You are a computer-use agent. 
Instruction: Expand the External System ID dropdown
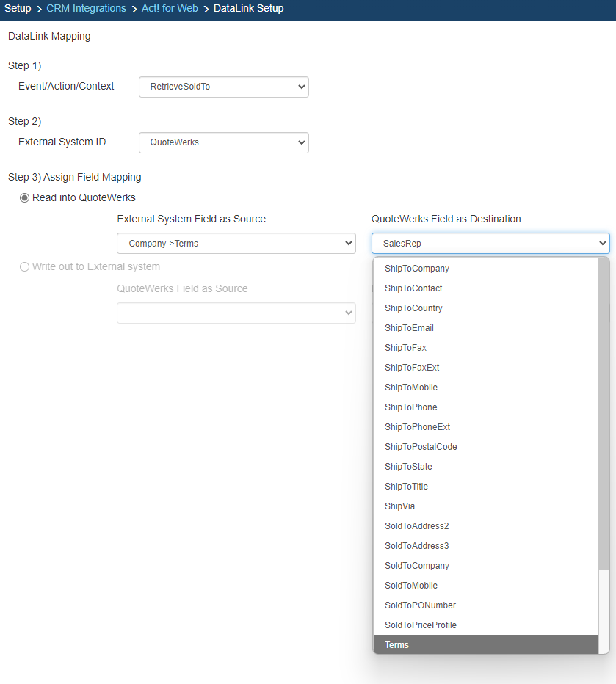tap(223, 142)
